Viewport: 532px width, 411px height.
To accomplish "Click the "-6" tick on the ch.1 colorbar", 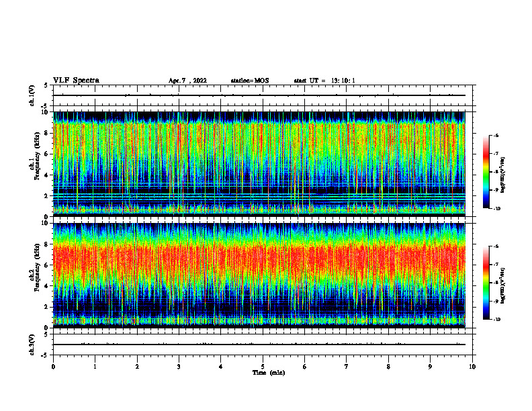I will [496, 135].
